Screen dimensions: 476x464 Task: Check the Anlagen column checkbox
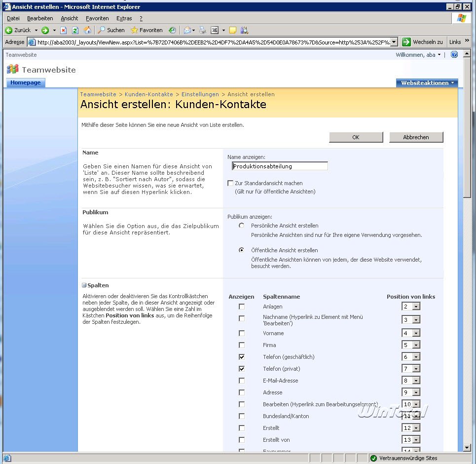tap(242, 307)
